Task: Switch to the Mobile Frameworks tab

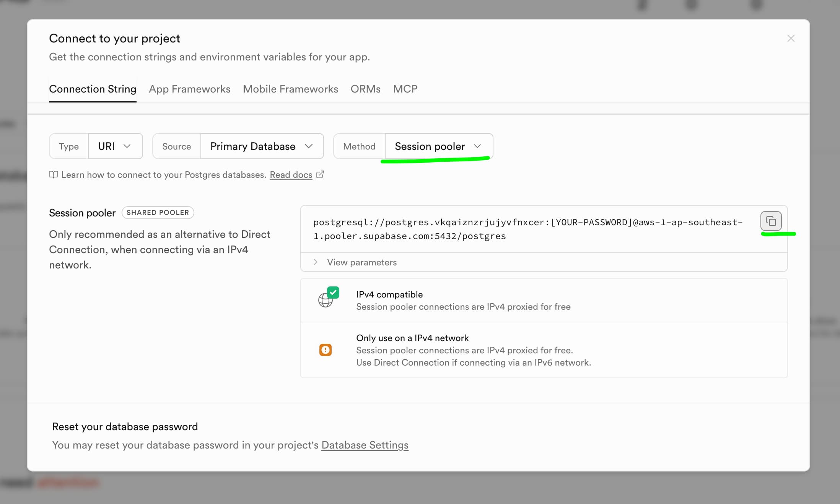Action: click(290, 89)
